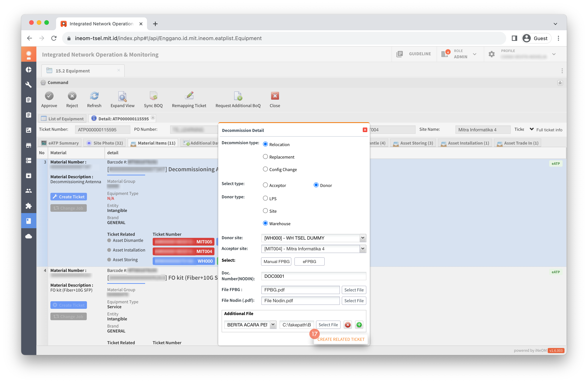This screenshot has width=588, height=383.
Task: Close the Detail ATP000000115595 tab
Action: [153, 118]
